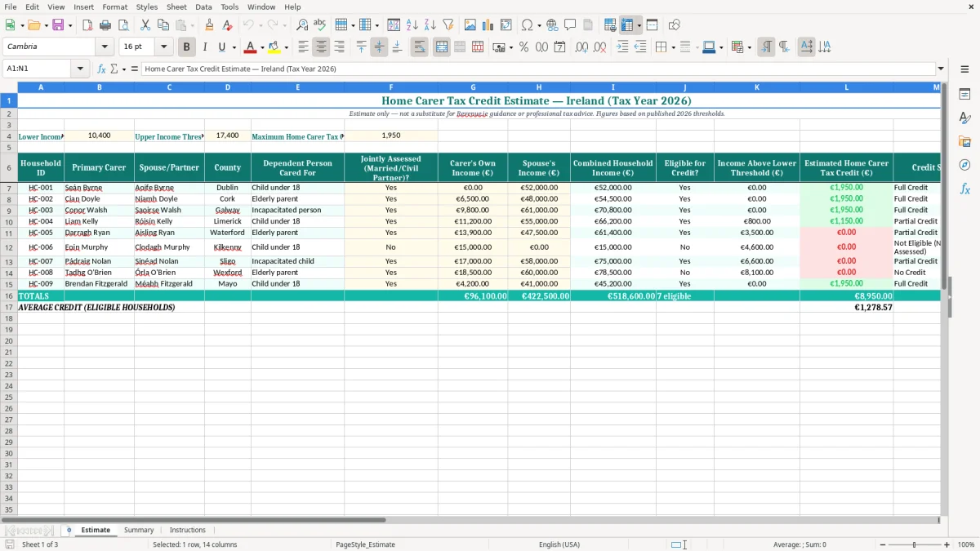Open the sidebar Properties panel icon
Image resolution: width=980 pixels, height=551 pixels.
[964, 95]
